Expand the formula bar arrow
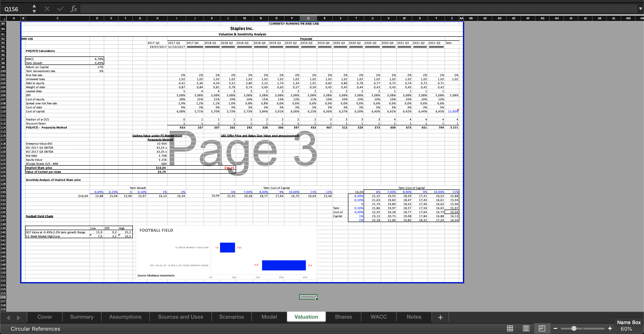This screenshot has width=644, height=334. click(x=640, y=9)
